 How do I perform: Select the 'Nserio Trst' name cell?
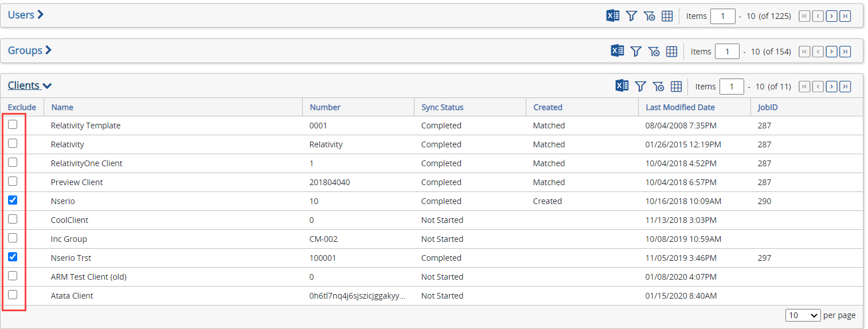(72, 258)
